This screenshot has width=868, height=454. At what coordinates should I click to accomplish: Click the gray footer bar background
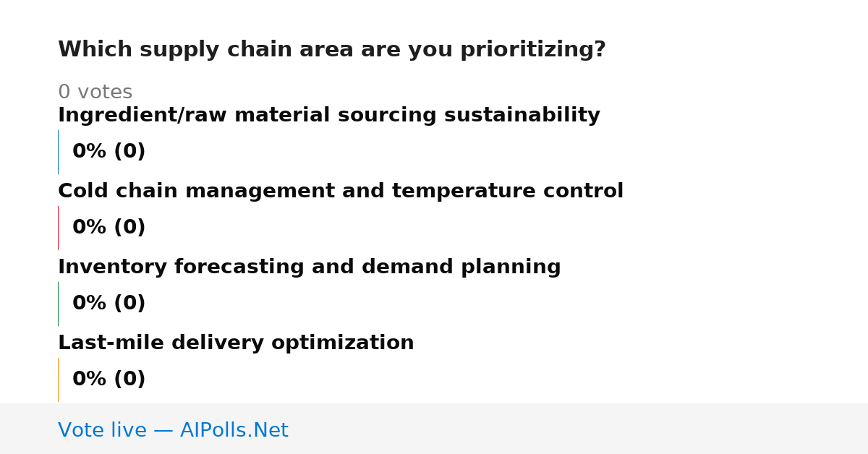point(579,429)
